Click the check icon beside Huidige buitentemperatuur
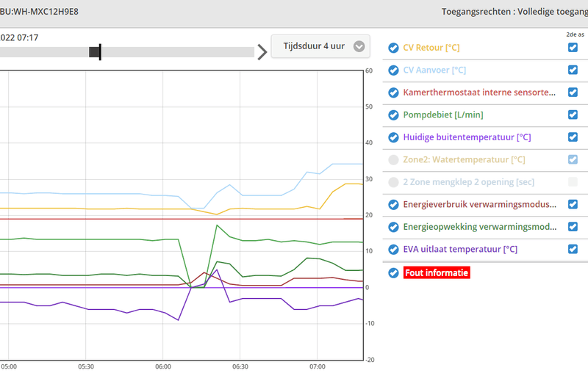The image size is (588, 373). pyautogui.click(x=394, y=137)
